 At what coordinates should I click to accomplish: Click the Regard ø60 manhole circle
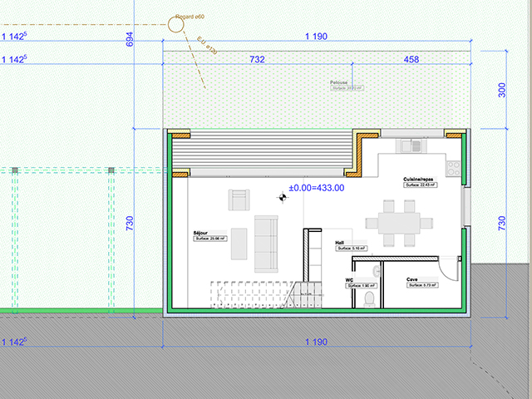coord(175,24)
